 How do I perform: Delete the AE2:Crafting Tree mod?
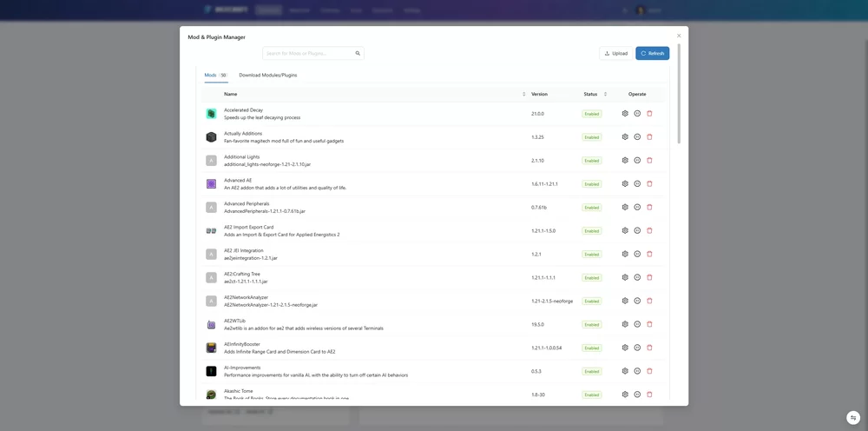(x=649, y=277)
